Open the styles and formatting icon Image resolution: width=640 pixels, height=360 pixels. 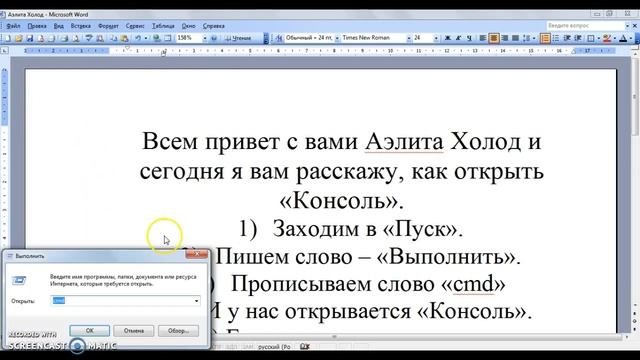[279, 38]
